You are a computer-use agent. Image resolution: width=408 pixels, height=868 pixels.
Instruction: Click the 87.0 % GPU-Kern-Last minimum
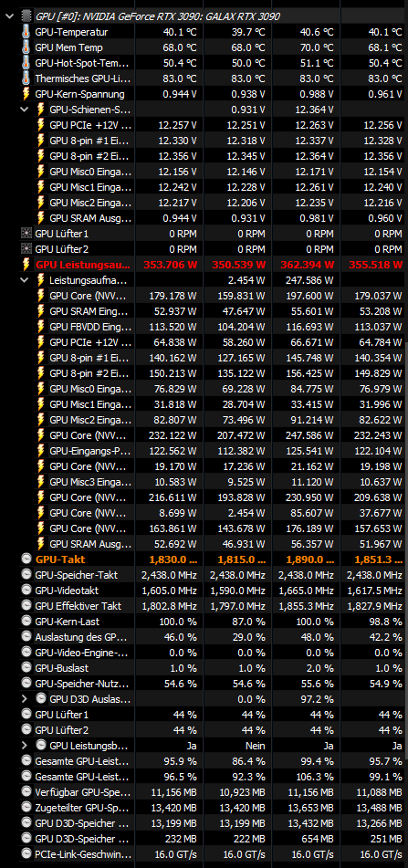249,621
